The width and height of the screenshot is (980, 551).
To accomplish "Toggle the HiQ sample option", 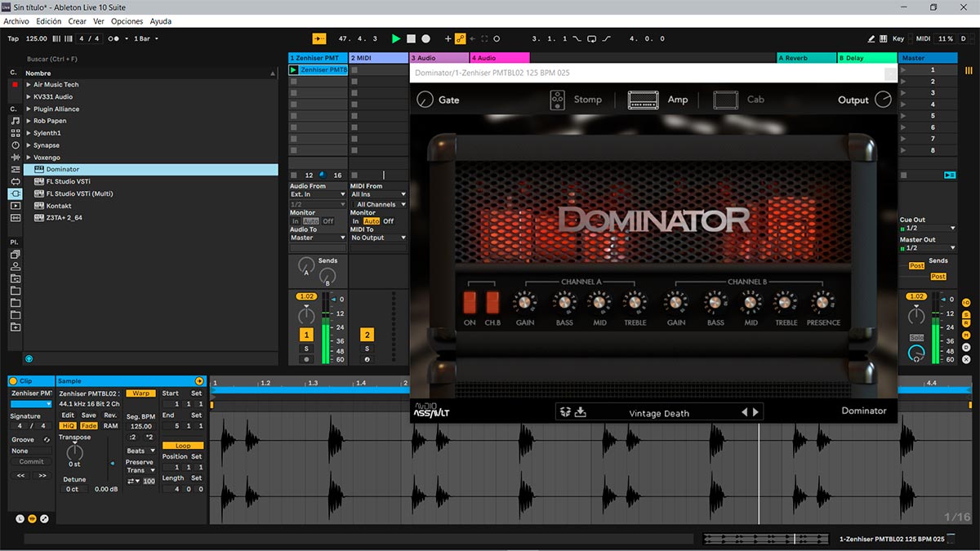I will point(68,426).
